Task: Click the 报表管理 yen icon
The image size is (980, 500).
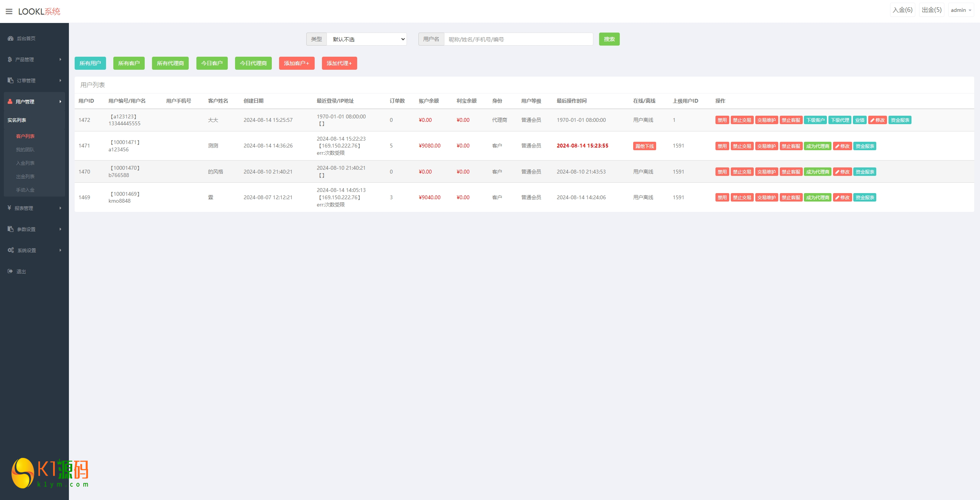Action: point(9,208)
